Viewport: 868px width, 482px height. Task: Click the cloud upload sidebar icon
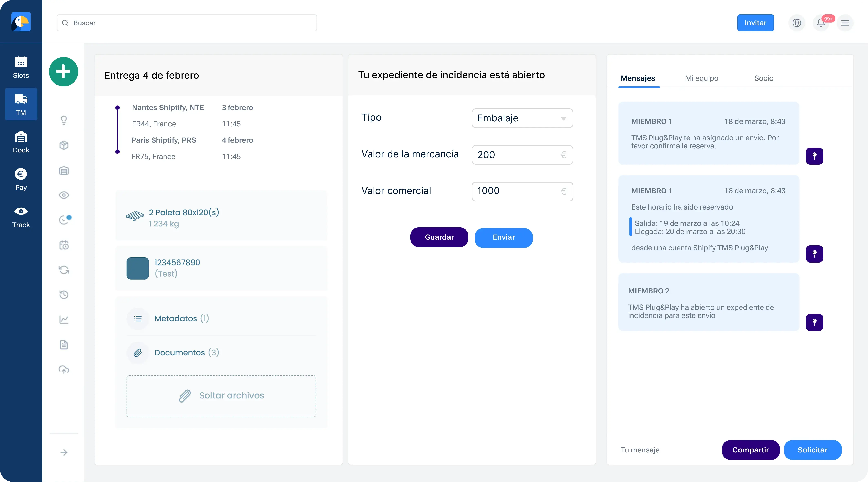click(x=64, y=369)
